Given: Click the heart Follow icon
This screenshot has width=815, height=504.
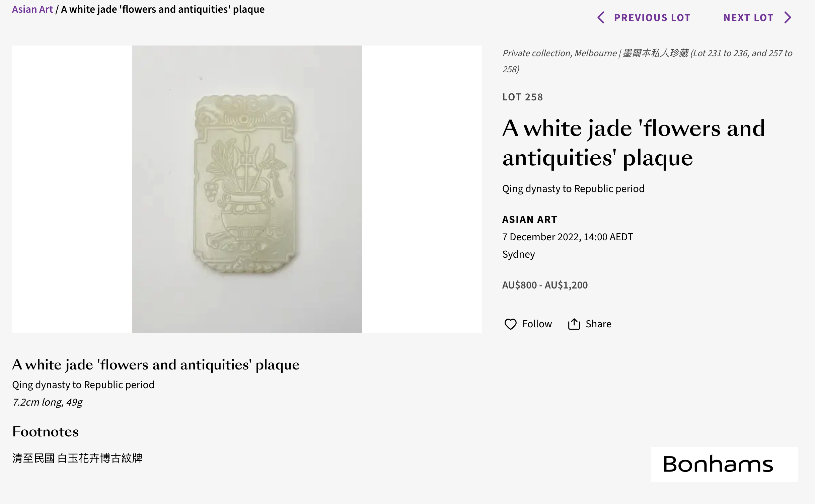Looking at the screenshot, I should [x=510, y=324].
